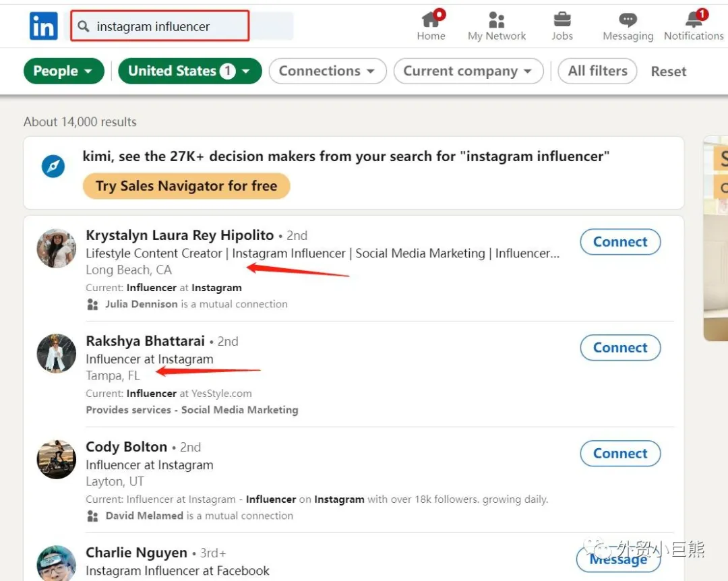Viewport: 728px width, 581px height.
Task: Open the Current company filter dropdown
Action: 467,71
